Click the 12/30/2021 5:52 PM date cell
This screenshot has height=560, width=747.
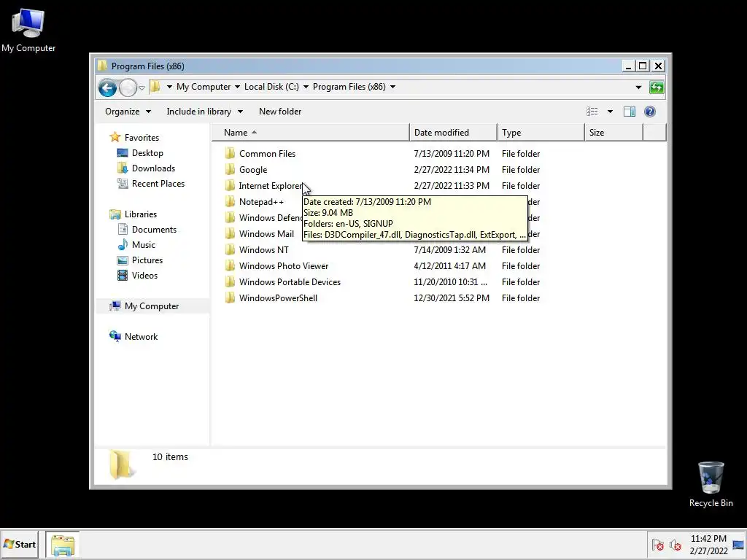click(451, 298)
